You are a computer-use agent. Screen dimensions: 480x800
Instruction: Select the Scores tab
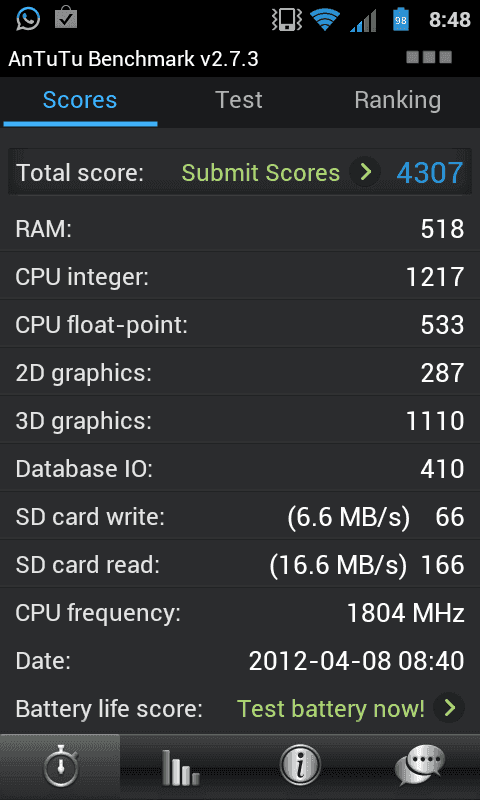[x=80, y=100]
